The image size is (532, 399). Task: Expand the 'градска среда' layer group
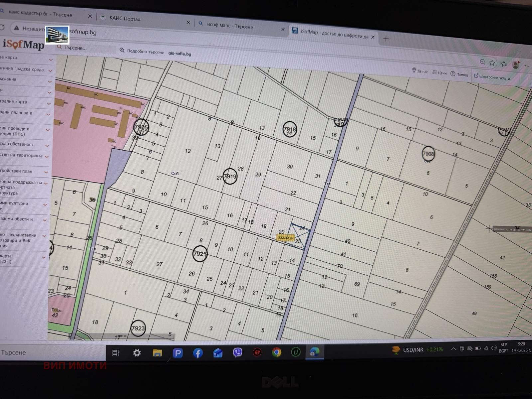(x=50, y=70)
